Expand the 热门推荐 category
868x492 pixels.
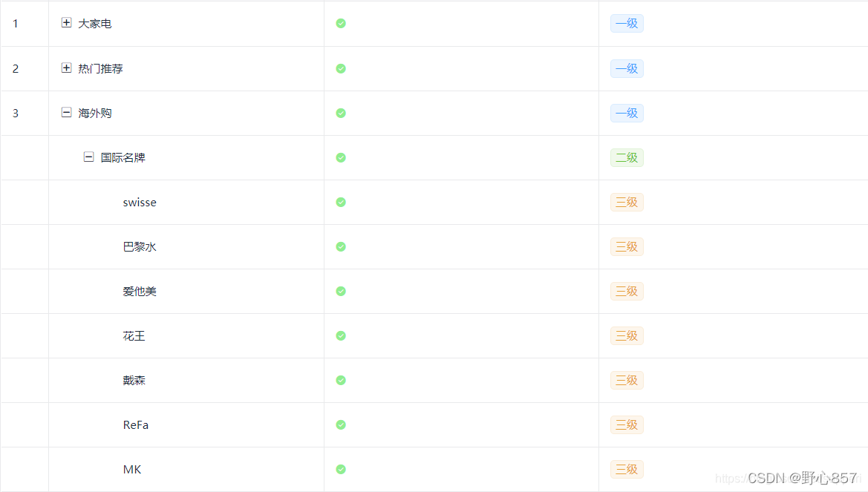65,68
